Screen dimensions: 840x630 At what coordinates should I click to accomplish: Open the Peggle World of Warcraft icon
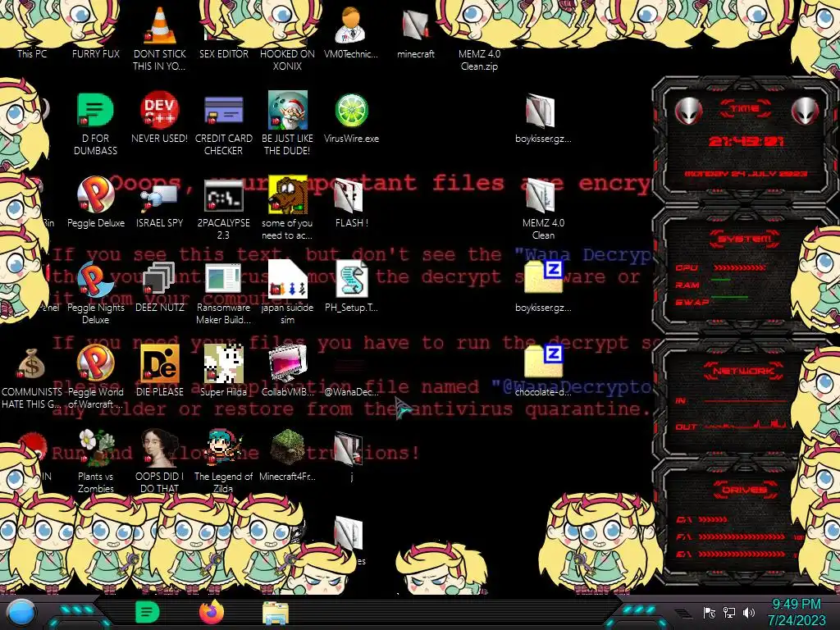[x=96, y=376]
